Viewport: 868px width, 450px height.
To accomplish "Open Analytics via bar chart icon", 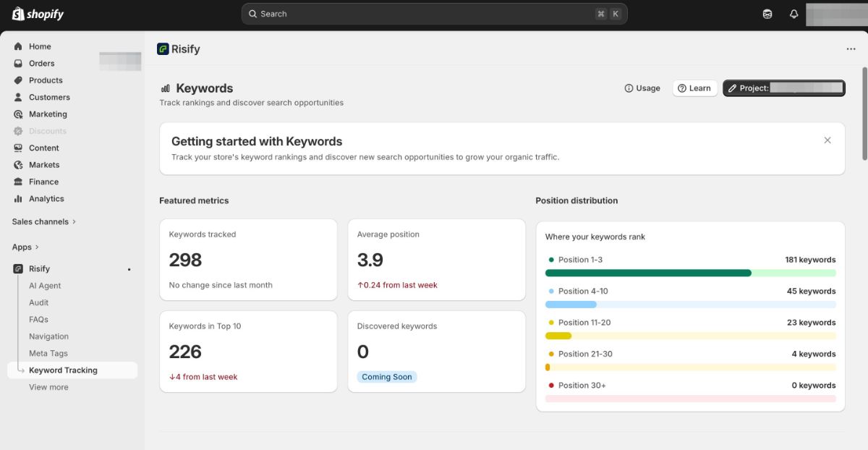I will pos(18,199).
